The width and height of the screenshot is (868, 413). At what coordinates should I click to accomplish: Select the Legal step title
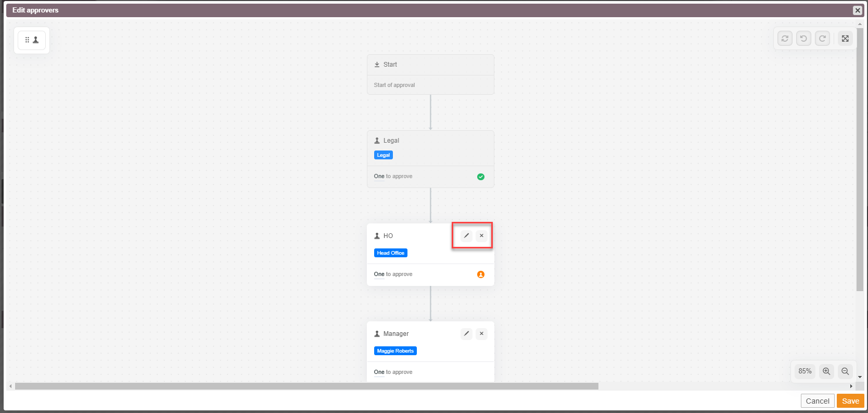[x=391, y=141]
